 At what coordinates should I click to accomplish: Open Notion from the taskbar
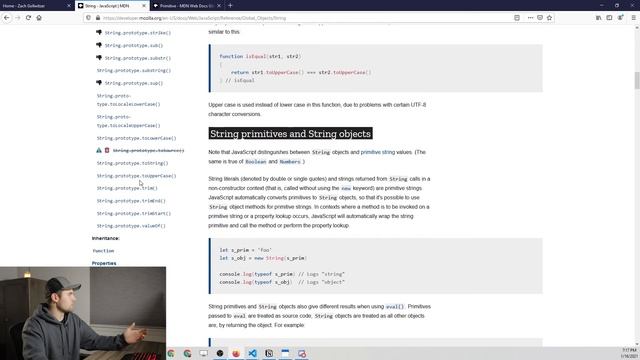(x=269, y=353)
